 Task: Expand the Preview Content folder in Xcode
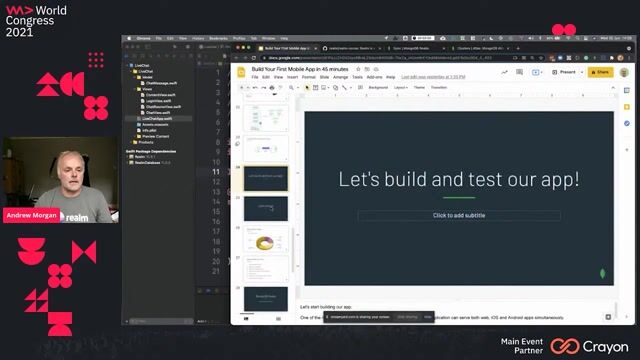[x=135, y=136]
